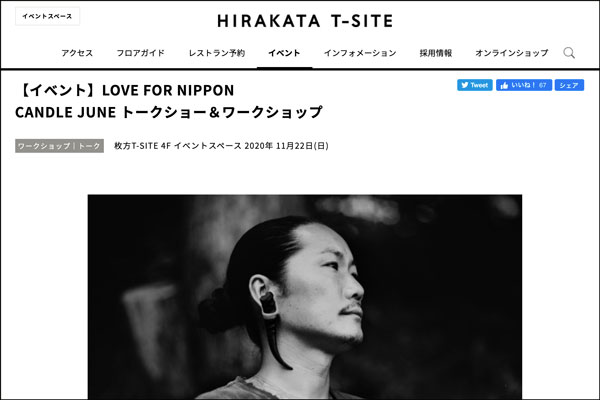The image size is (600, 400).
Task: Open the HIRAKATA T-SITE logo
Action: click(x=305, y=21)
